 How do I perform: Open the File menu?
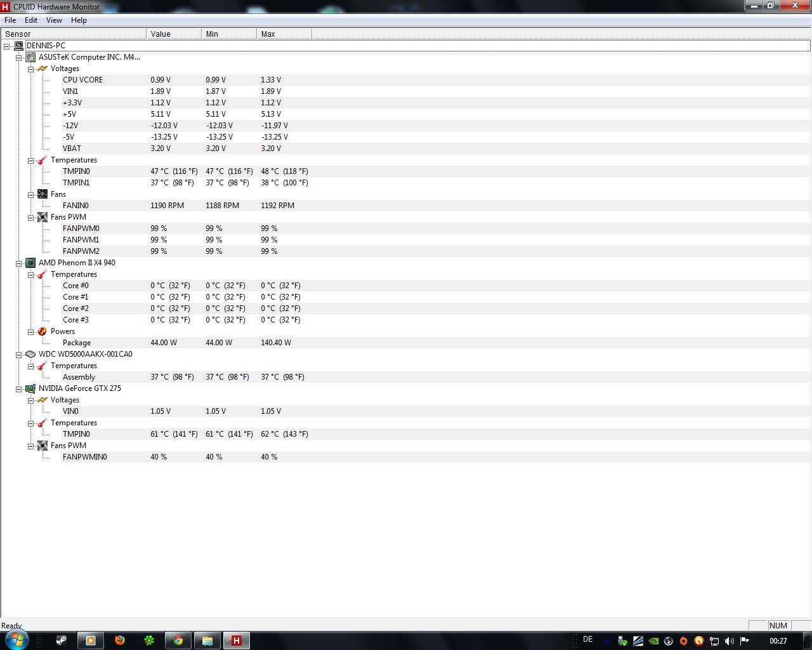(x=10, y=20)
